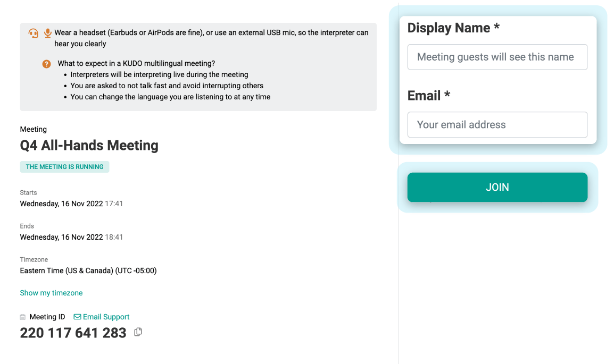The height and width of the screenshot is (364, 614).
Task: Click the microphone icon next to headset tip
Action: tap(47, 32)
